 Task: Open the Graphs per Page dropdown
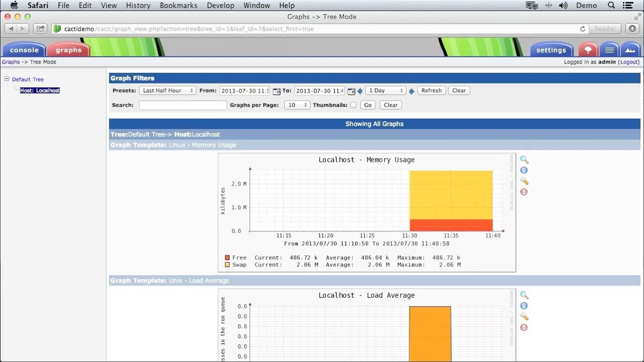(297, 105)
